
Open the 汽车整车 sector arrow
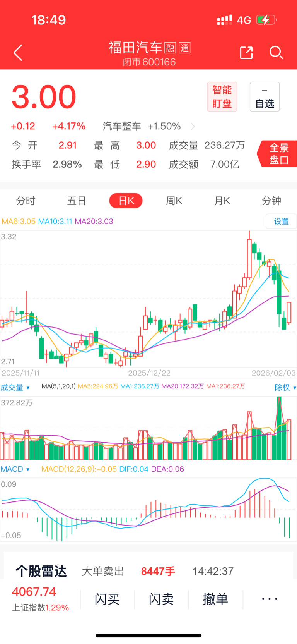[x=193, y=126]
